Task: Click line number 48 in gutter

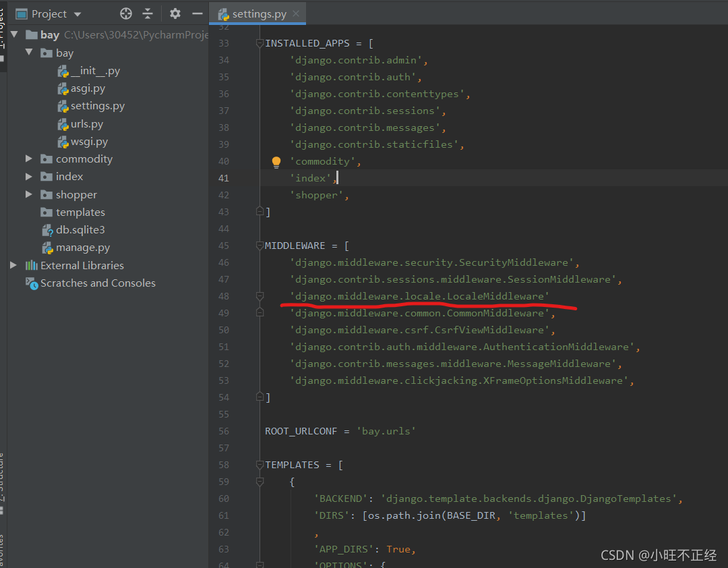Action: point(224,296)
